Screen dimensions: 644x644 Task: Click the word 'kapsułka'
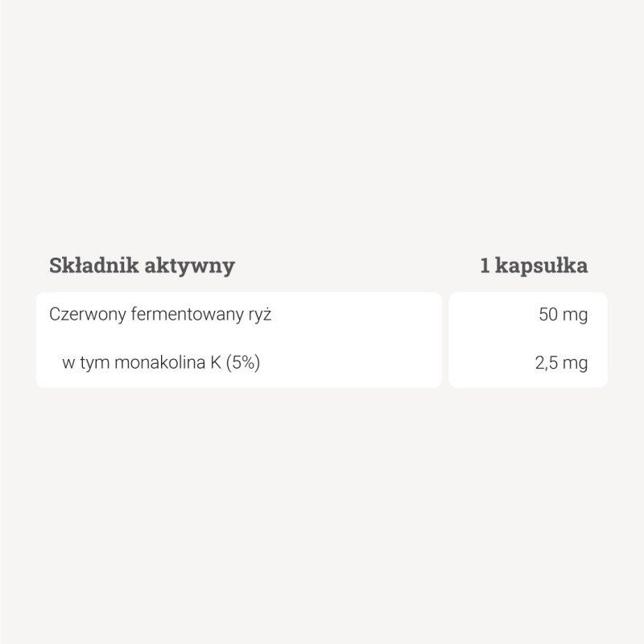point(542,266)
